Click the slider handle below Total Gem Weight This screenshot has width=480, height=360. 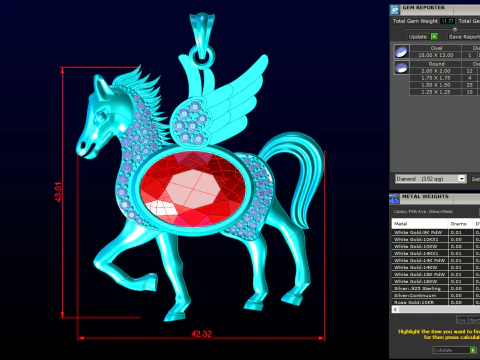tap(454, 29)
